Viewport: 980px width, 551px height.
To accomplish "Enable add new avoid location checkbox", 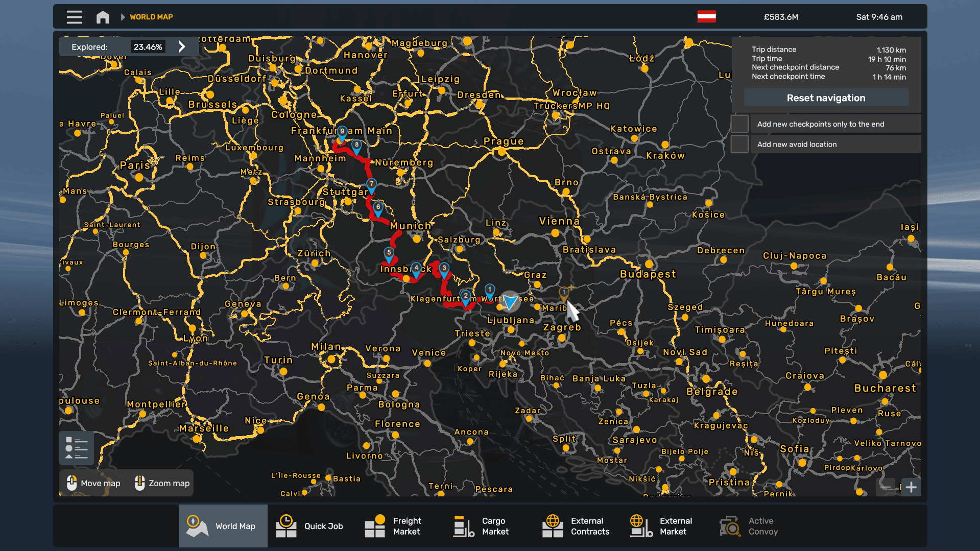I will (739, 144).
